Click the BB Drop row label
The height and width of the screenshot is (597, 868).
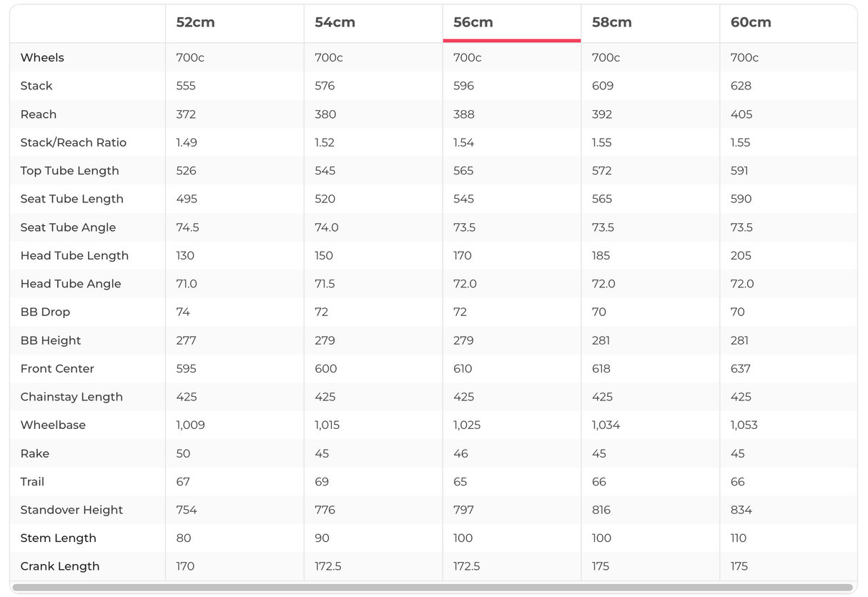click(45, 312)
